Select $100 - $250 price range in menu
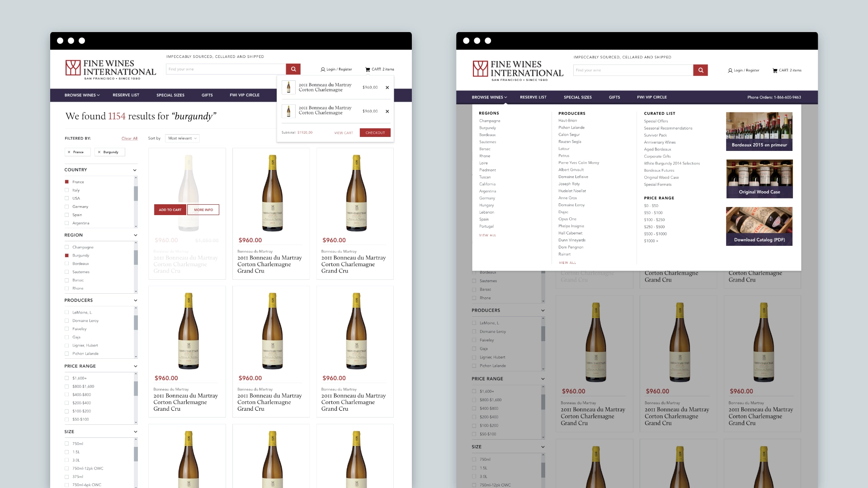The height and width of the screenshot is (488, 868). (x=654, y=220)
